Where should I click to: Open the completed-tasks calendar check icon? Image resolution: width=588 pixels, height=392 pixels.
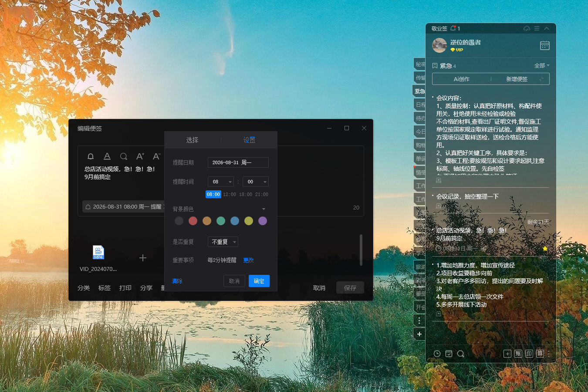pos(449,354)
